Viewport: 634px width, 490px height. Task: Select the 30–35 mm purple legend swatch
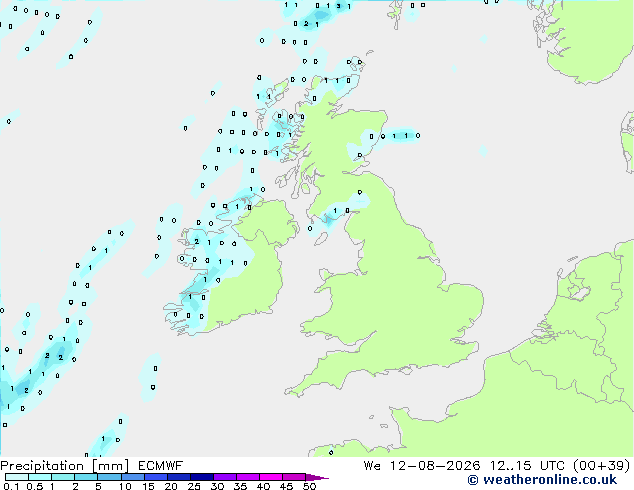pyautogui.click(x=225, y=477)
